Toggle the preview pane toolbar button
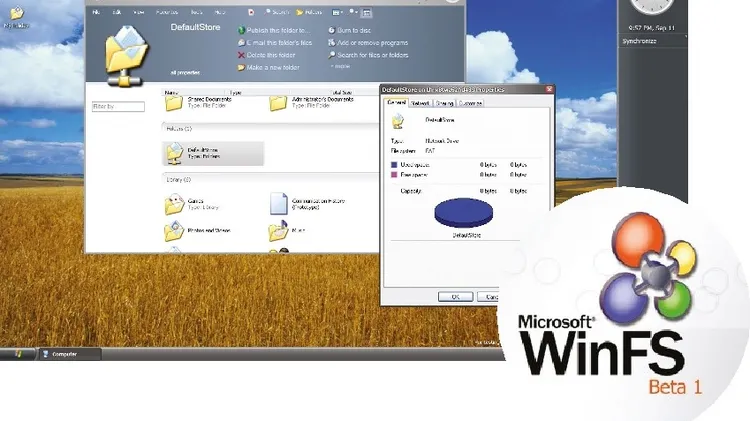 click(x=367, y=13)
